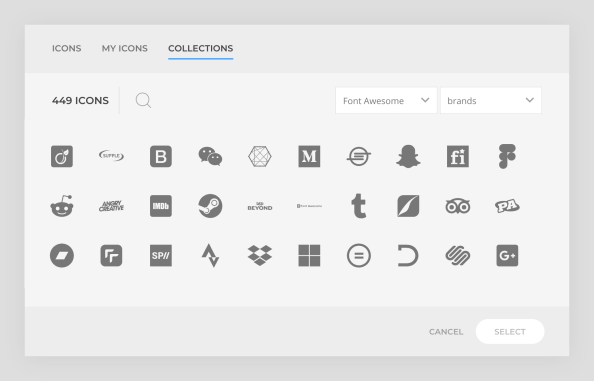Pick the SP// Speakap icon
The width and height of the screenshot is (594, 381).
[x=161, y=255]
